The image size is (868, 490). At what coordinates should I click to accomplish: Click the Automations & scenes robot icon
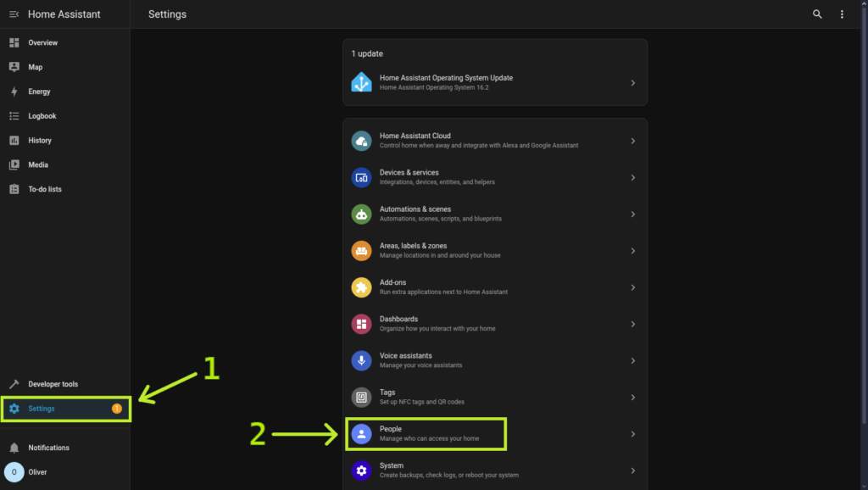coord(362,214)
